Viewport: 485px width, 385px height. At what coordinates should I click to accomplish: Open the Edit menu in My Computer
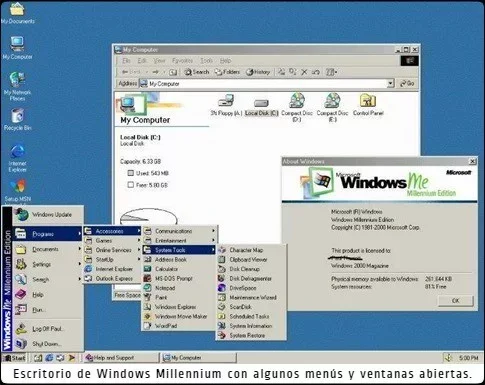[x=142, y=61]
